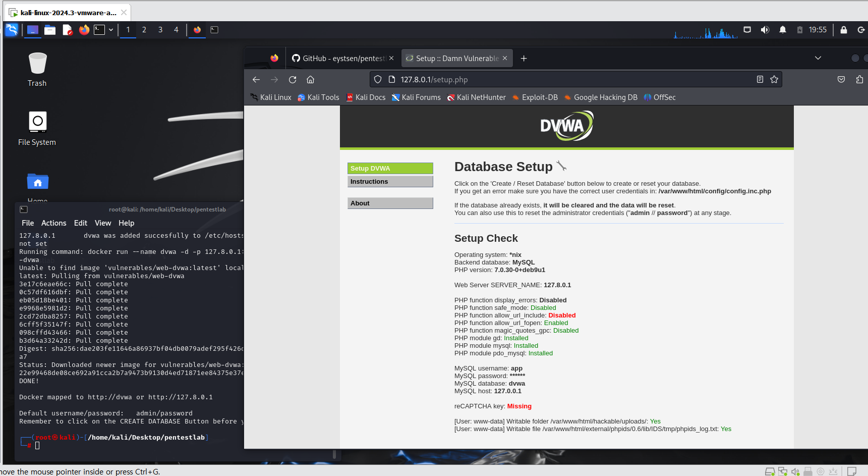Open the terminal View menu
This screenshot has width=868, height=476.
click(x=103, y=223)
